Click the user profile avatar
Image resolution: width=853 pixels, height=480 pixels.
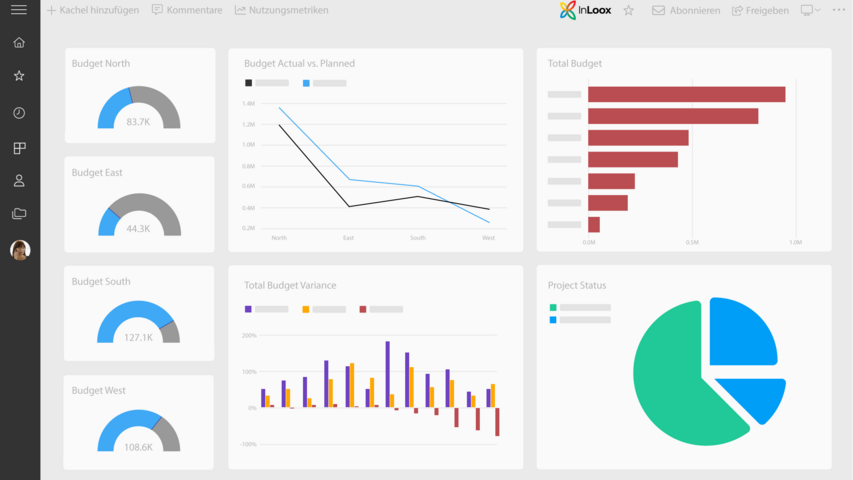click(x=20, y=250)
